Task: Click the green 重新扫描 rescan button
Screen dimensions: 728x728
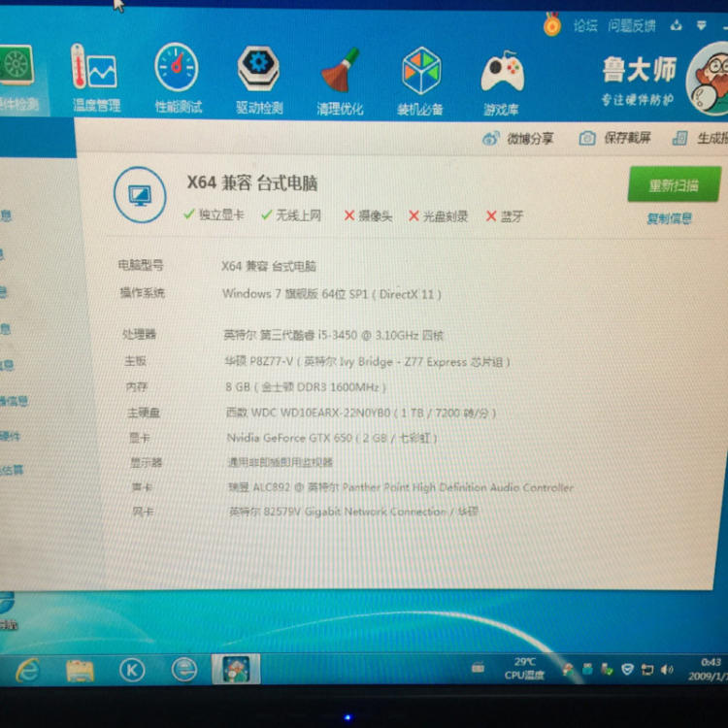Action: (675, 184)
